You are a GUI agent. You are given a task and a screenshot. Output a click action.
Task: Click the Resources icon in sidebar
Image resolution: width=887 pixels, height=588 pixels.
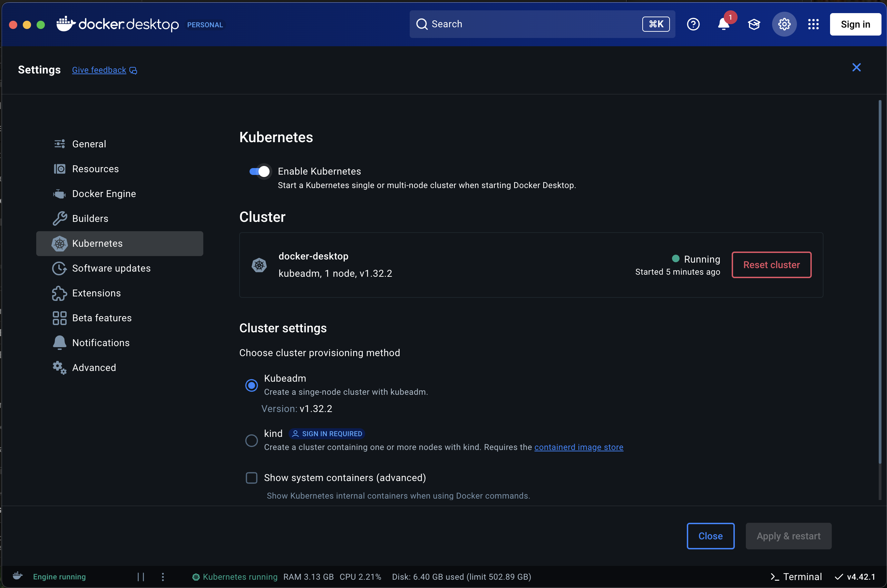tap(59, 169)
